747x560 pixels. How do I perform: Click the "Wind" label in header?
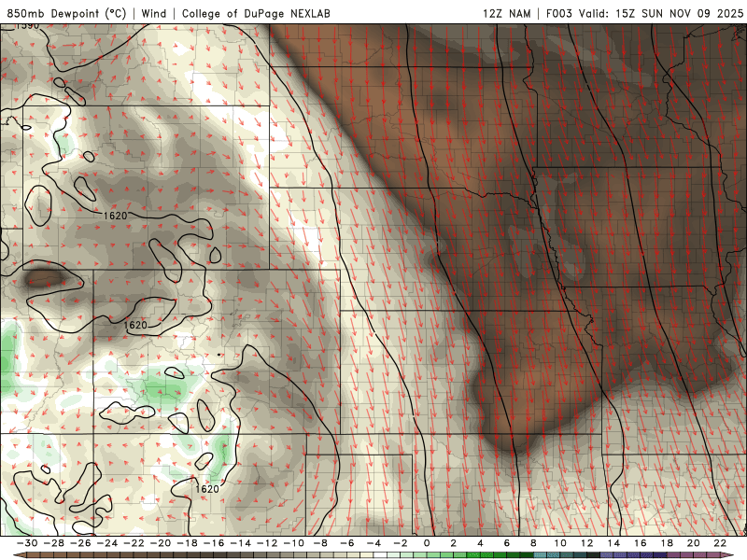pyautogui.click(x=154, y=13)
